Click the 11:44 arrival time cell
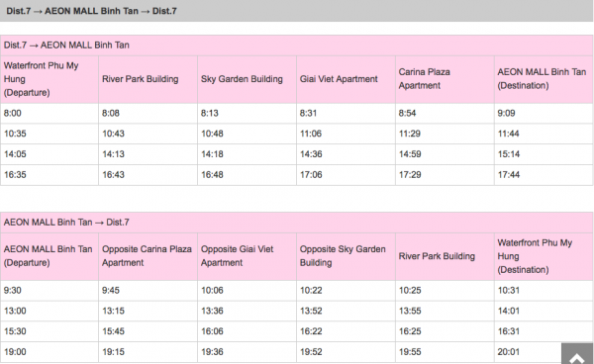594x364 pixels. (544, 134)
